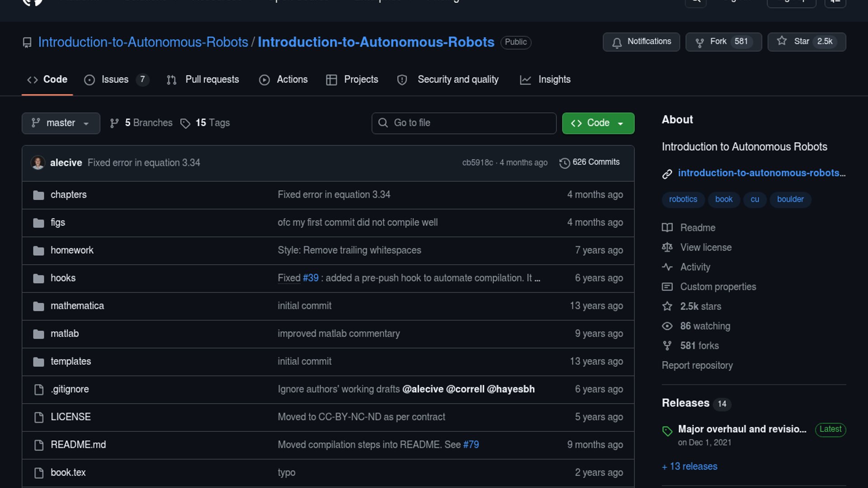Open the mathematica folder
Image resolution: width=868 pixels, height=488 pixels.
click(77, 306)
